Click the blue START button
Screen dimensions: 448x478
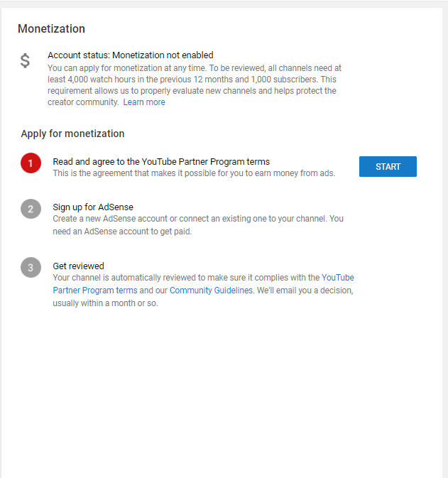[x=388, y=166]
